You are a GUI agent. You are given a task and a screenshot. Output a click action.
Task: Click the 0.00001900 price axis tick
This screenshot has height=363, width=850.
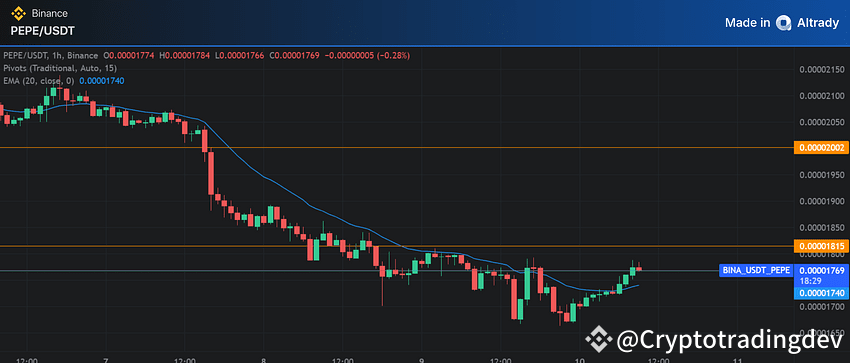click(x=822, y=202)
